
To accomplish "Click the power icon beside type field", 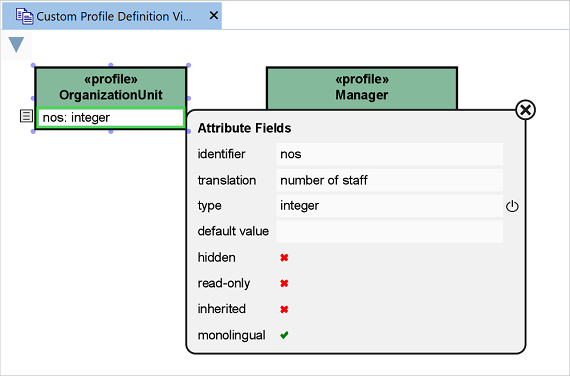I will (512, 206).
